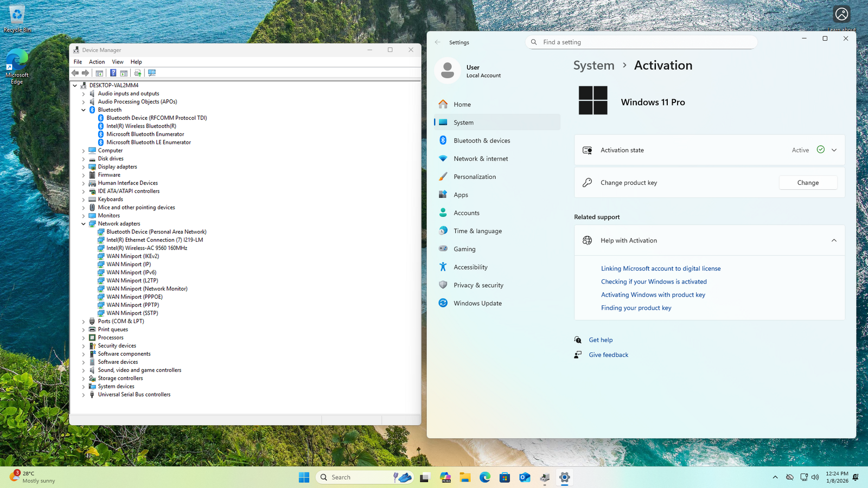
Task: Open File Explorer from the taskbar
Action: pyautogui.click(x=465, y=477)
